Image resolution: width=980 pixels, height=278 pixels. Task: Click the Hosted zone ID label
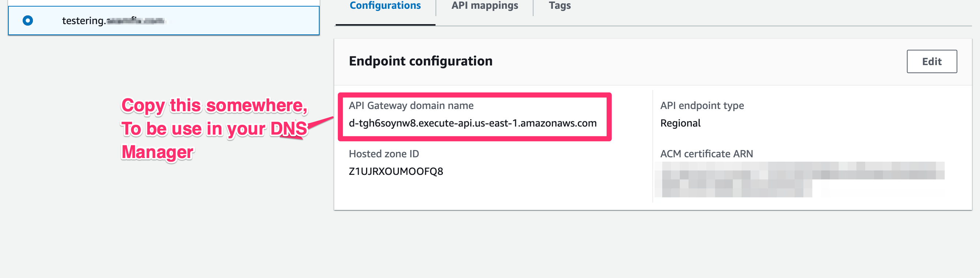[x=384, y=154]
